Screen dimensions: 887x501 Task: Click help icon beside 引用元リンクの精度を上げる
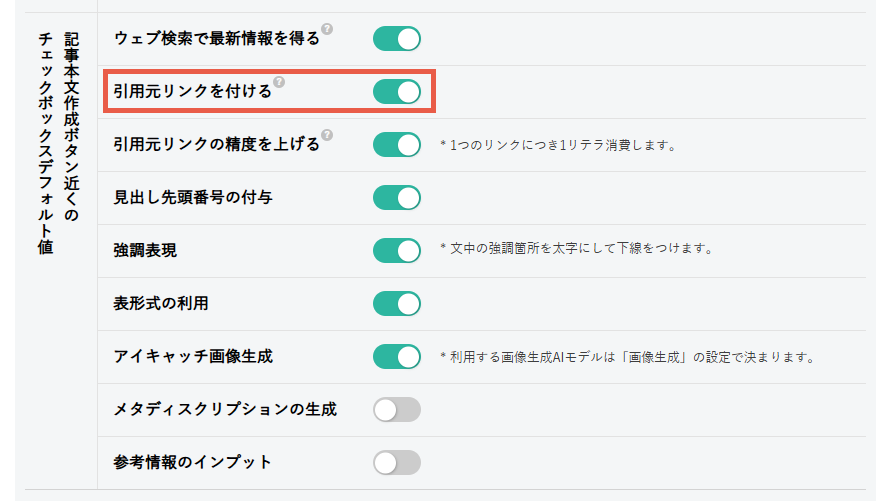pyautogui.click(x=327, y=135)
